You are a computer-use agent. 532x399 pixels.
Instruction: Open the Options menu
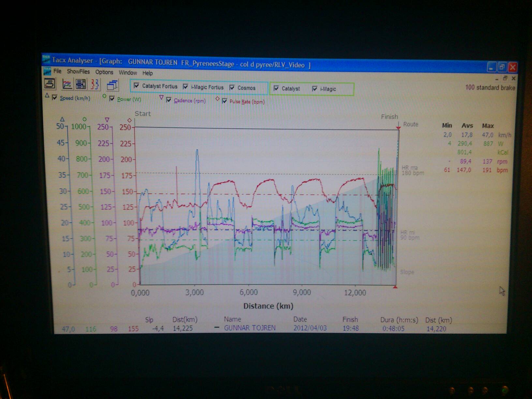[x=104, y=72]
